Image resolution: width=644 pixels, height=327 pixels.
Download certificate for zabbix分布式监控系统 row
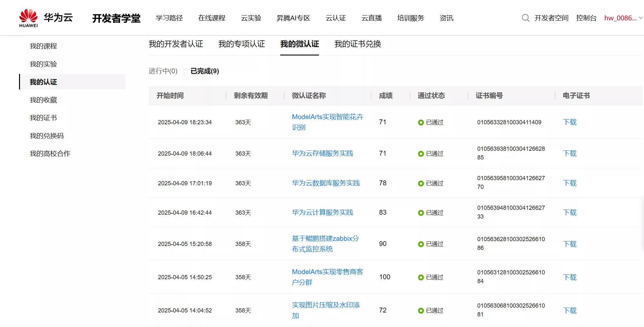(570, 244)
